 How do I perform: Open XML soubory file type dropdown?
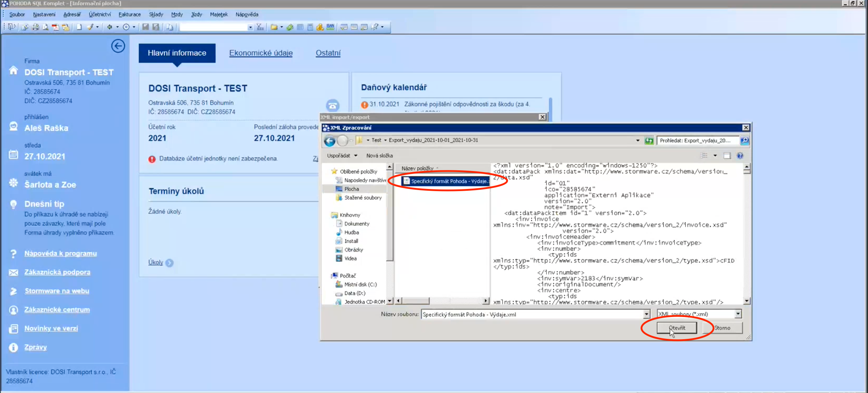pyautogui.click(x=738, y=314)
